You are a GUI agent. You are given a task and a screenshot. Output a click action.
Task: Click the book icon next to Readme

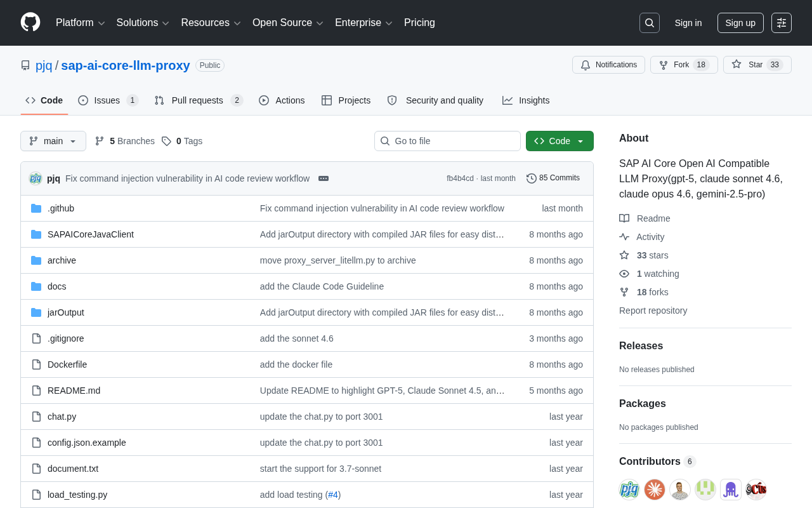coord(624,218)
